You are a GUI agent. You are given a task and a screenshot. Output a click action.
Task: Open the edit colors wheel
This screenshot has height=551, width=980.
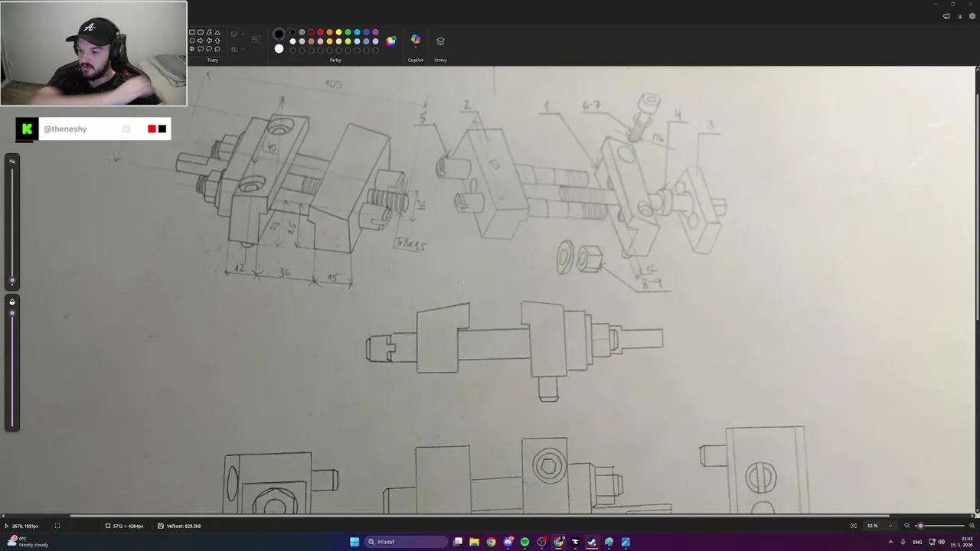point(391,41)
